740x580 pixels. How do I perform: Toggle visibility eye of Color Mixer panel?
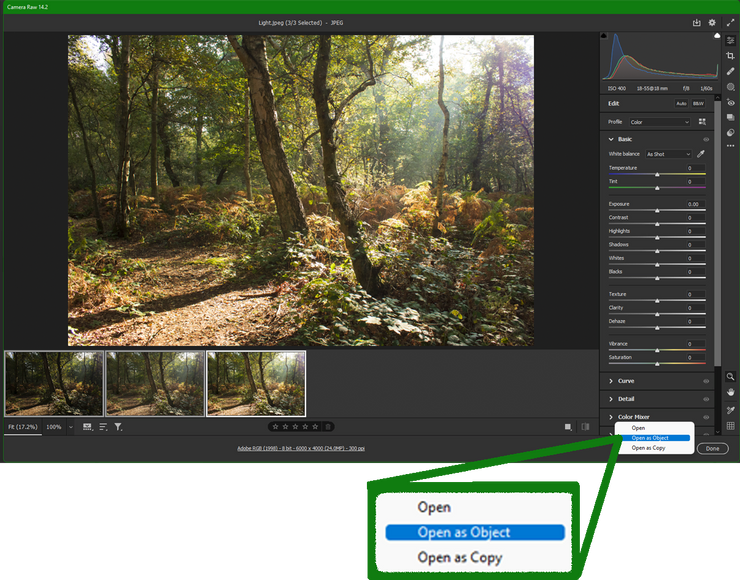pyautogui.click(x=706, y=417)
